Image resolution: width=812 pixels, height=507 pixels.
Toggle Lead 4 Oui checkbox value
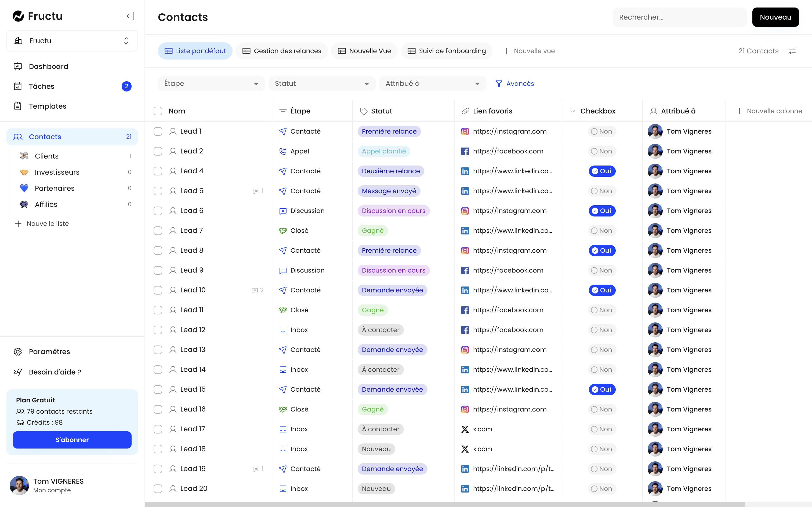[x=602, y=171]
